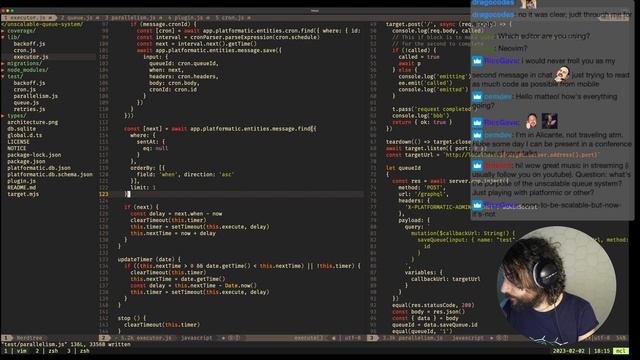Viewport: 640px width, 360px height.
Task: Click line number 123 in executor.js gutter
Action: point(103,194)
